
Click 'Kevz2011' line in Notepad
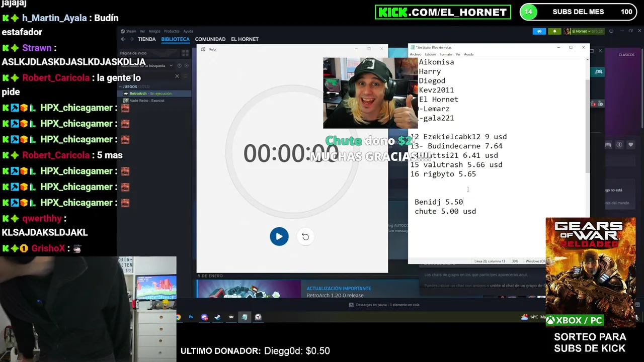coord(436,90)
